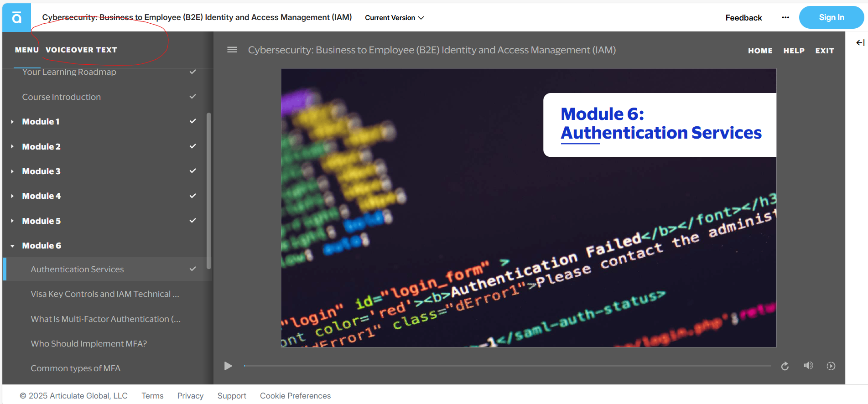Click the Articulate logo icon
This screenshot has width=868, height=404.
(x=16, y=17)
